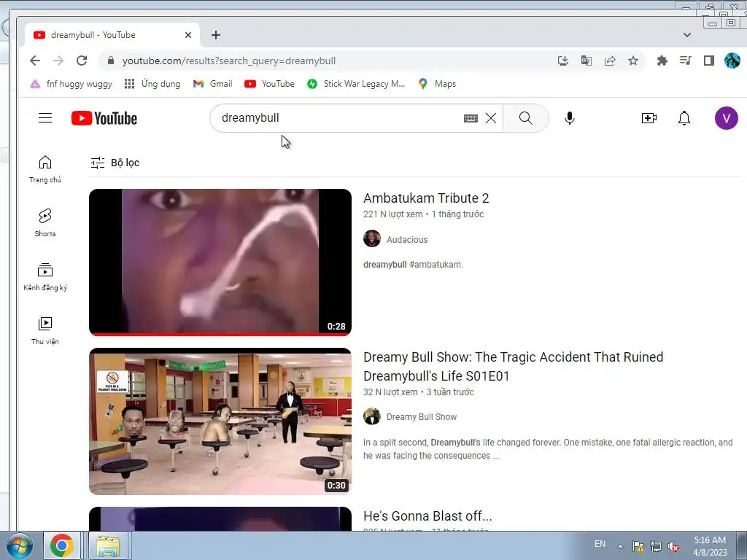Open Ambatukam Tribute 2 thumbnail

(220, 262)
